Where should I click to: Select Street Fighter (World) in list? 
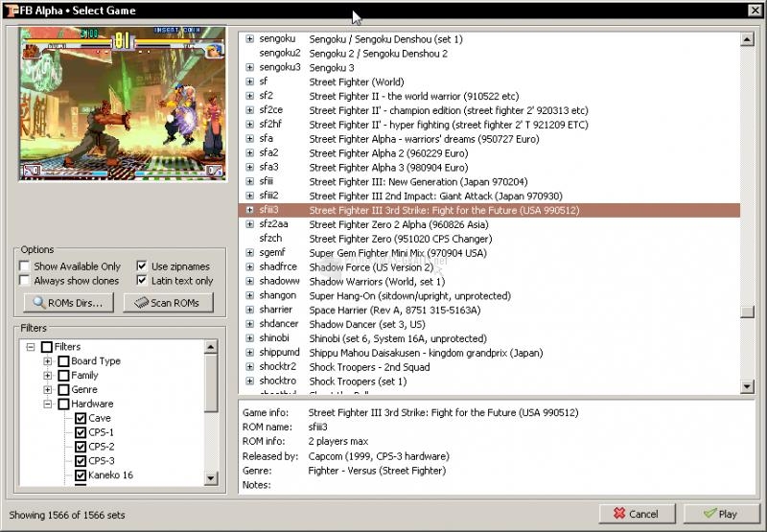357,81
